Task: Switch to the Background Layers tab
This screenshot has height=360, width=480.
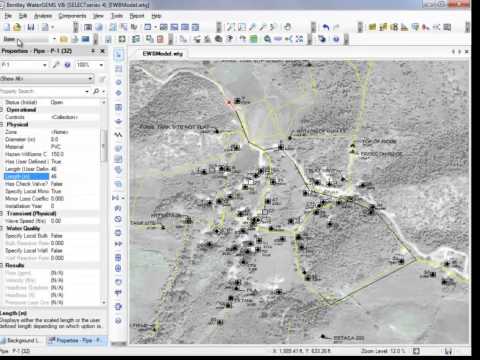Action: (x=22, y=340)
